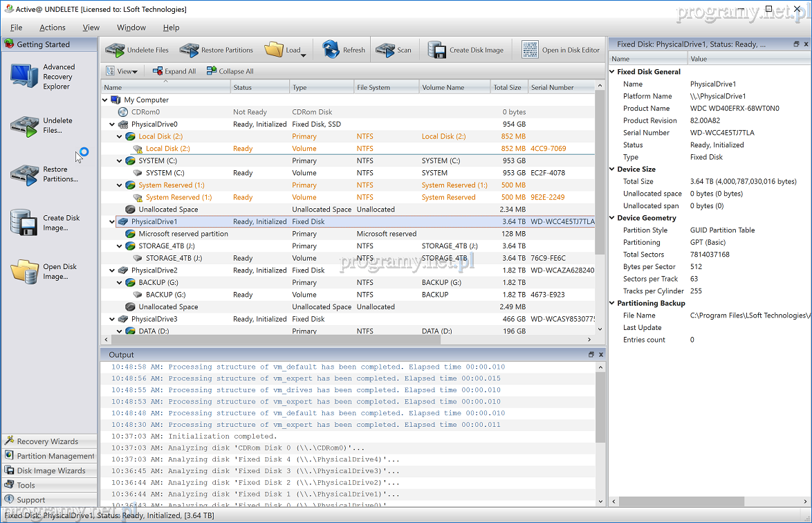Collapse the PhysicalDrive0 tree node
The image size is (812, 523).
[x=112, y=125]
